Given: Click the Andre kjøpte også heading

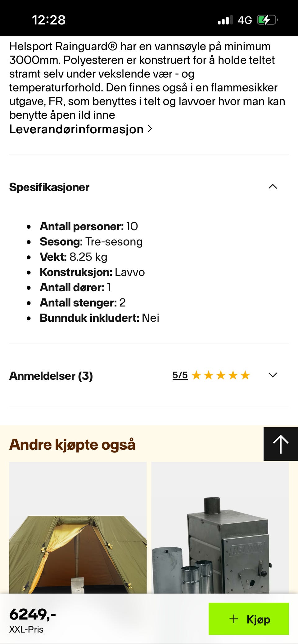Looking at the screenshot, I should tap(72, 445).
